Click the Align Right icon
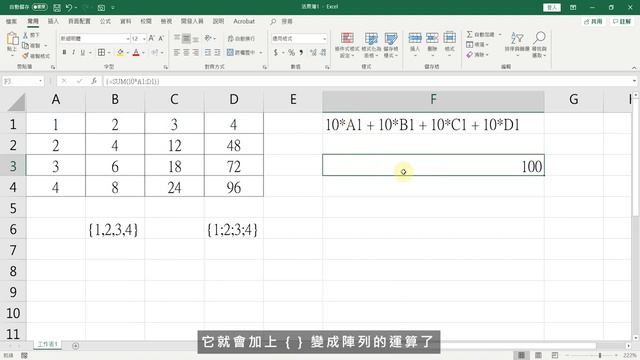Screen dimensions: 640x360 tap(196, 52)
